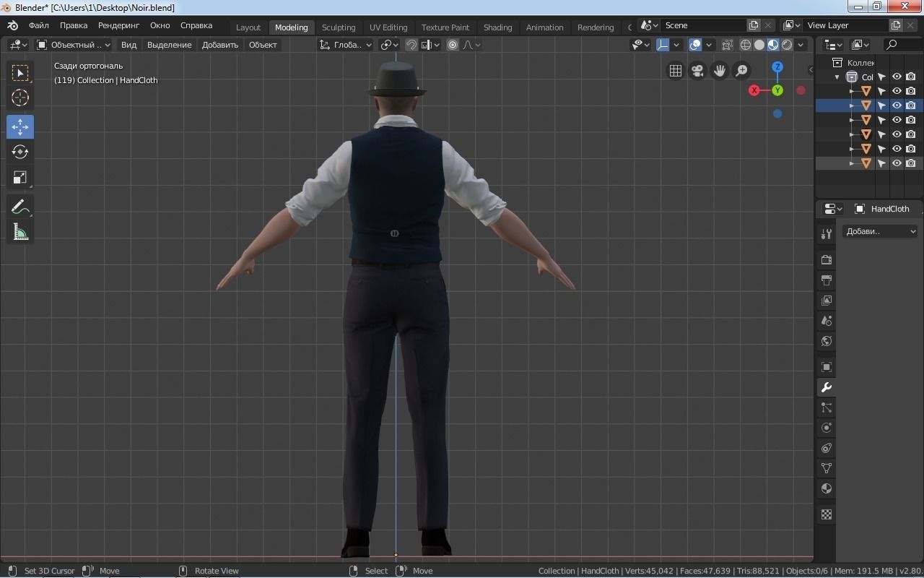This screenshot has width=924, height=578.
Task: Disable render camera for Col collection
Action: point(911,77)
